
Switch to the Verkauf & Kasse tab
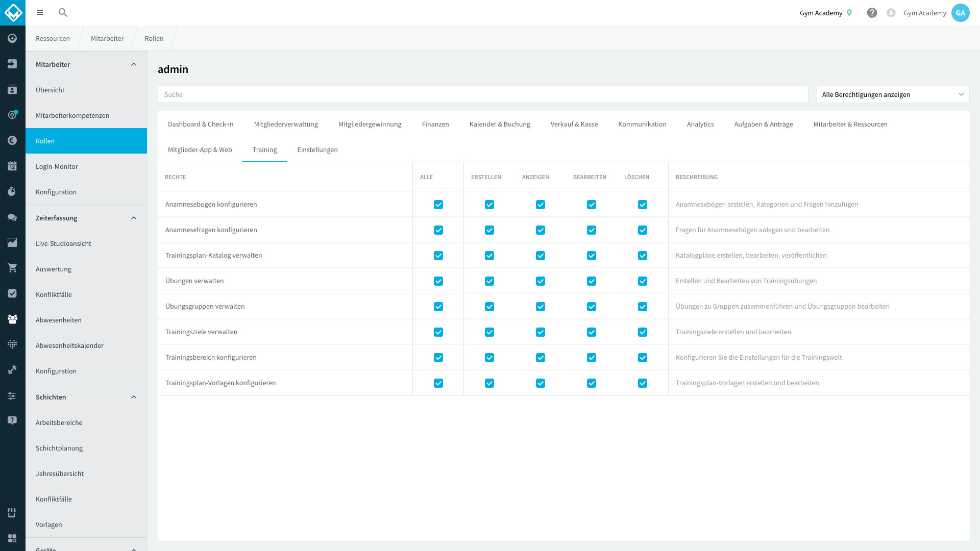pos(574,124)
